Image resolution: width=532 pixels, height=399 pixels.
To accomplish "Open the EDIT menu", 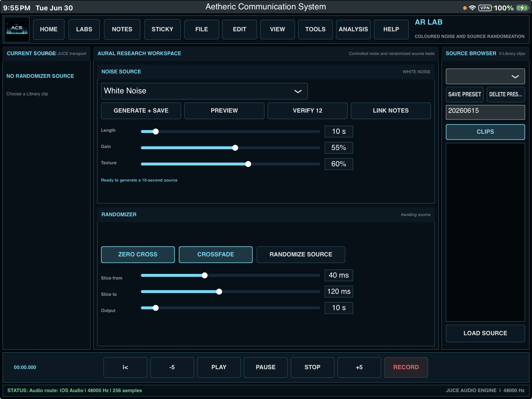I will 240,29.
